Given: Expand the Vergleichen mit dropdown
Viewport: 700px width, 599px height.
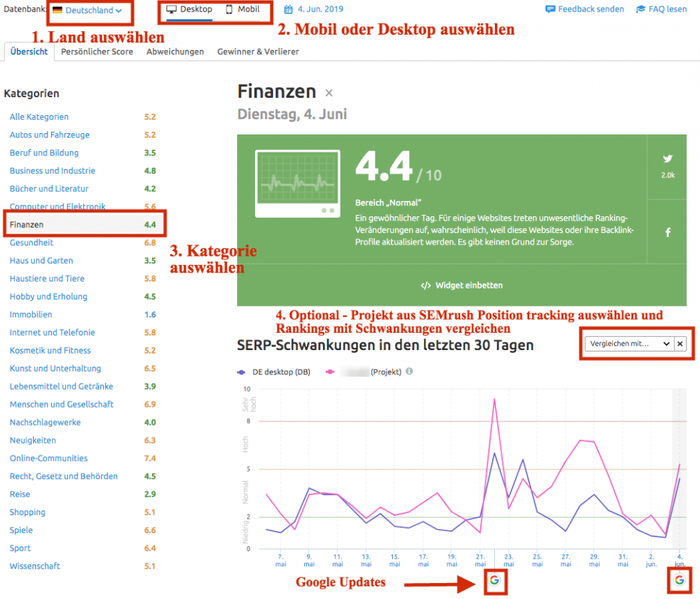Looking at the screenshot, I should coord(629,343).
